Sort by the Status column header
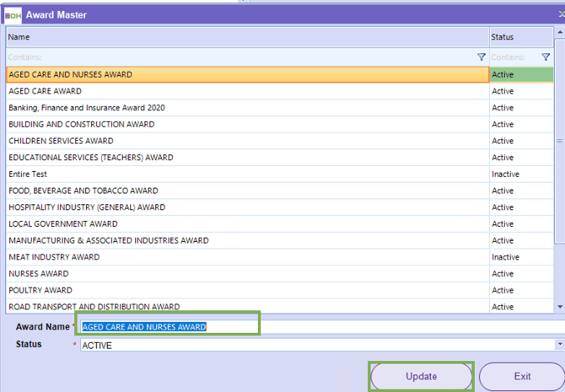The image size is (565, 392). tap(520, 37)
